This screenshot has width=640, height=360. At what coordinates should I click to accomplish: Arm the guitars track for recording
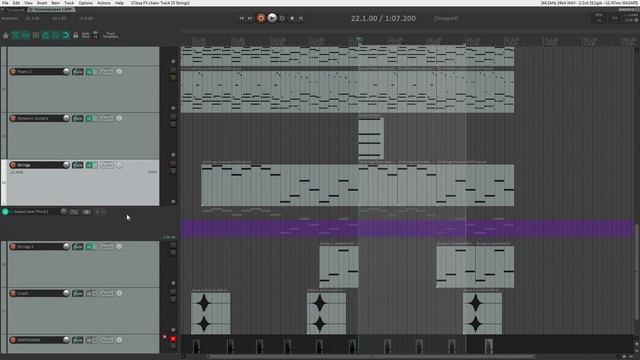pyautogui.click(x=13, y=118)
